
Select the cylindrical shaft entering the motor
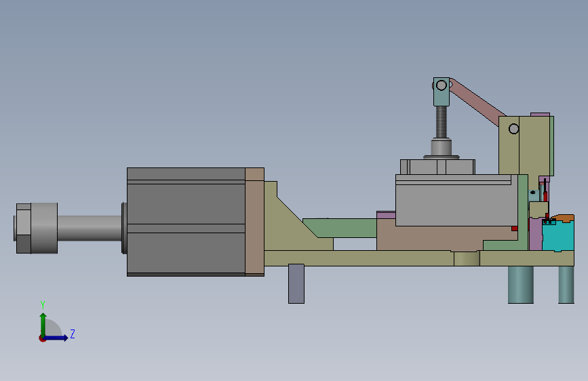tap(90, 228)
